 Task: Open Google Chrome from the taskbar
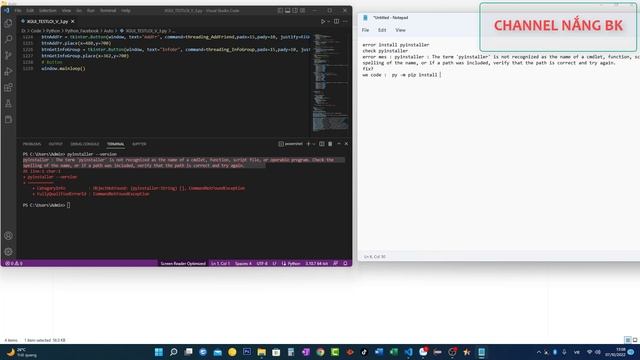click(x=320, y=352)
